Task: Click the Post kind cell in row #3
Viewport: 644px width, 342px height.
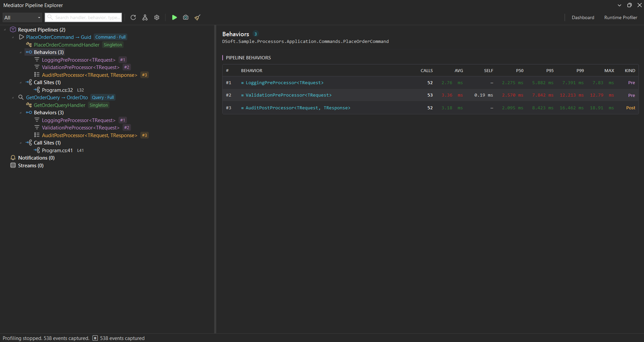Action: pos(631,108)
